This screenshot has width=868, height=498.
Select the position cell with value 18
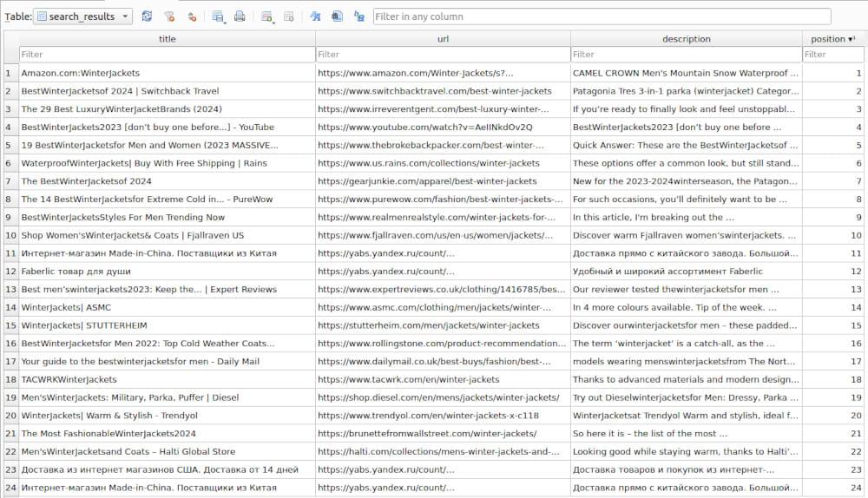coord(832,380)
